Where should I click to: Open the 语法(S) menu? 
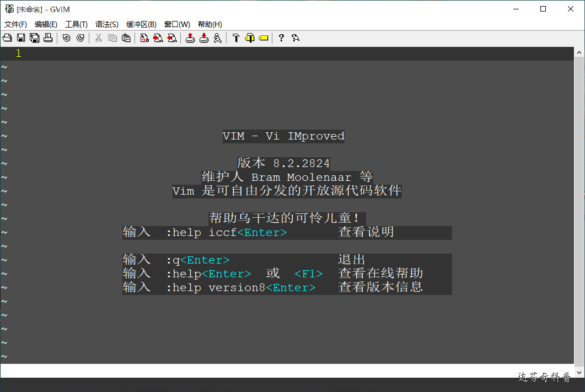point(106,24)
